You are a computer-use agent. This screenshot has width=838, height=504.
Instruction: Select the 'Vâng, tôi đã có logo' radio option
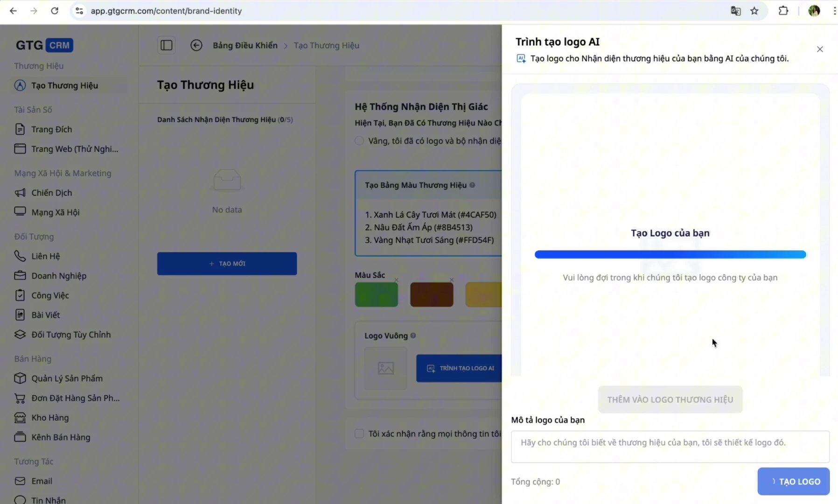[359, 141]
